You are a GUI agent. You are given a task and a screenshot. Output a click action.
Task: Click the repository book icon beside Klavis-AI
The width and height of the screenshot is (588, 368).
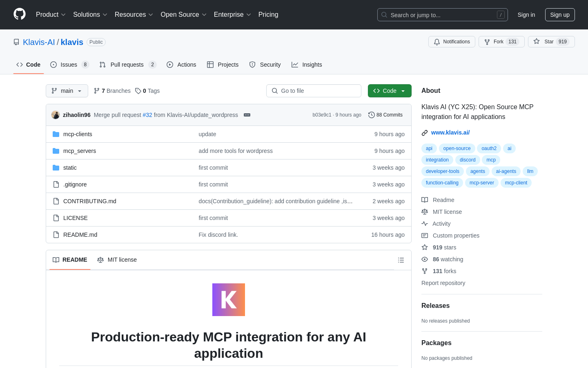[x=16, y=42]
